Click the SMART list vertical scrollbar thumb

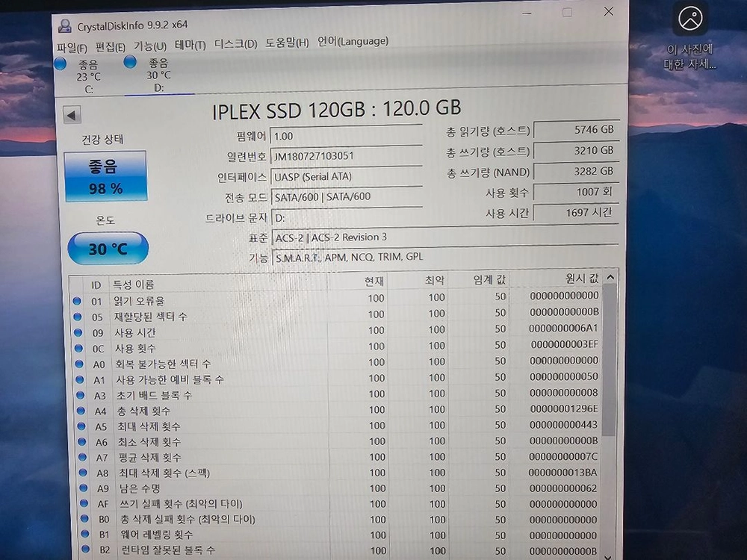(x=610, y=360)
